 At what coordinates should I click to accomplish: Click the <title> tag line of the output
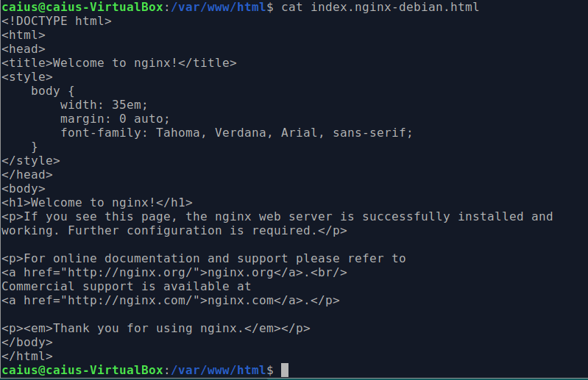[x=119, y=63]
